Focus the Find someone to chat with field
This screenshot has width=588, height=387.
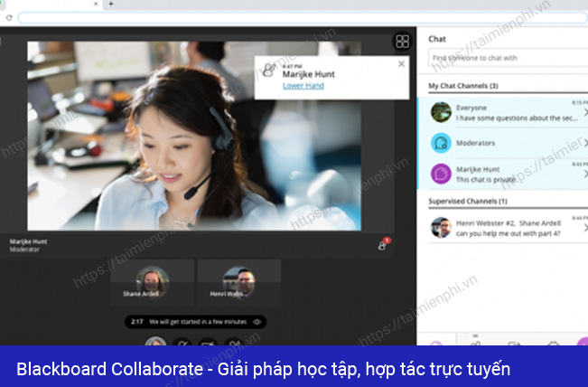coord(509,58)
